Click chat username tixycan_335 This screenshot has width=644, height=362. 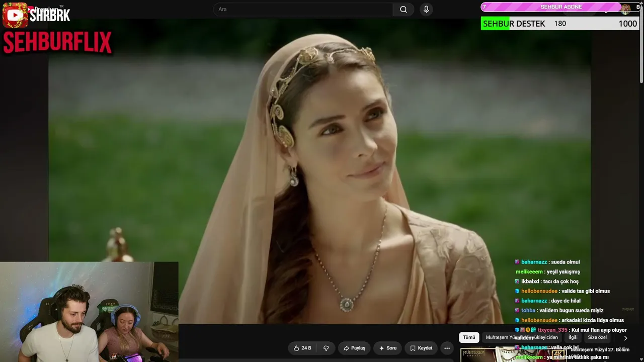point(552,330)
